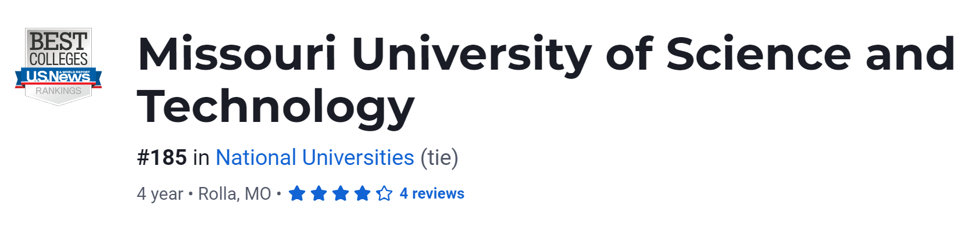
Task: Click the Best Colleges badge logo
Action: pyautogui.click(x=58, y=66)
